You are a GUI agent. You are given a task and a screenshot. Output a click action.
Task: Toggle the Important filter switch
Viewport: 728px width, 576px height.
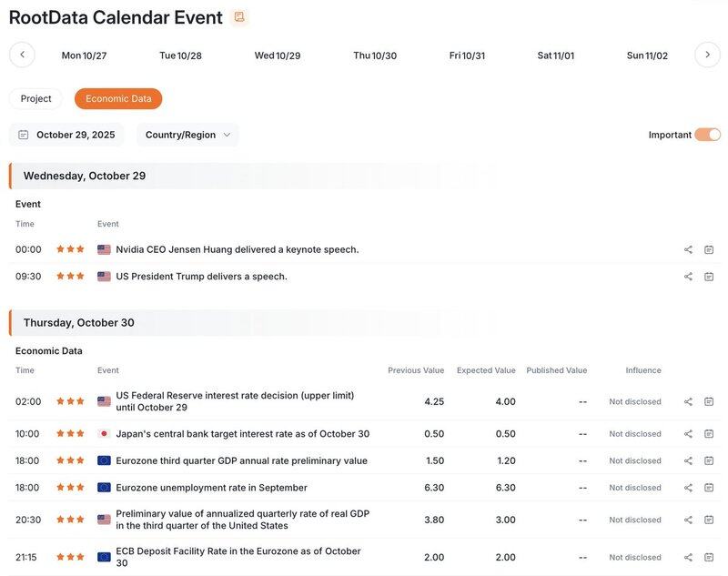pos(707,135)
